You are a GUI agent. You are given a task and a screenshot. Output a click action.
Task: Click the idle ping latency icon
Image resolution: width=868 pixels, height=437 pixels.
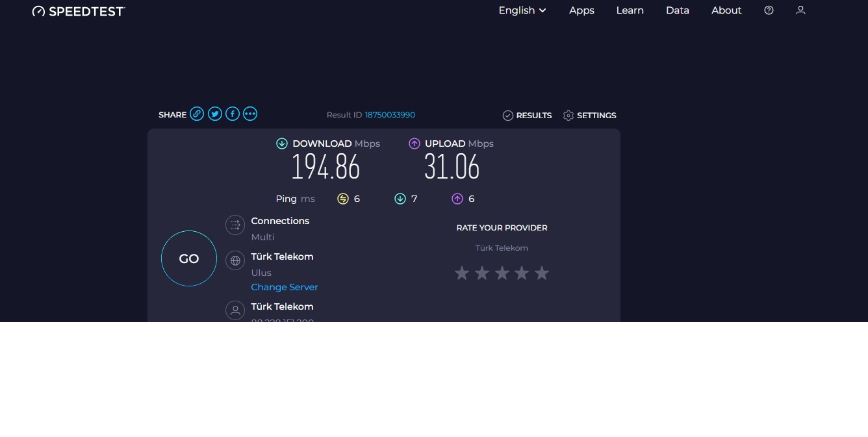pyautogui.click(x=343, y=199)
